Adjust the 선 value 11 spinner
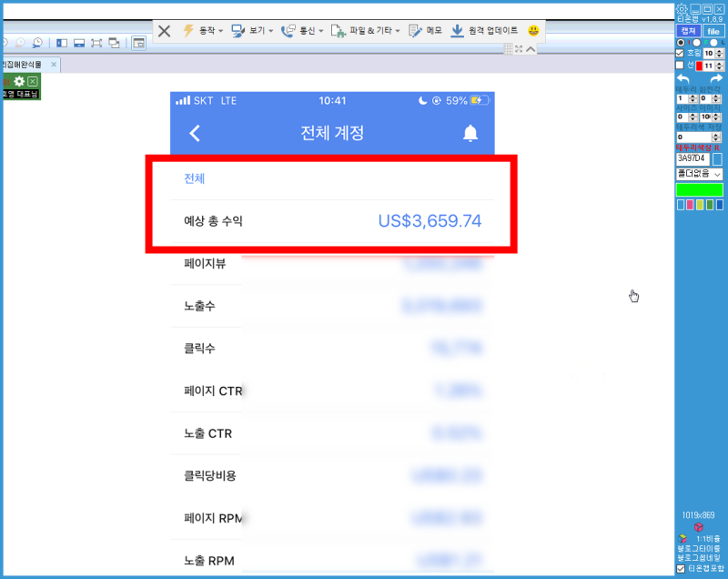This screenshot has height=579, width=728. tap(713, 66)
